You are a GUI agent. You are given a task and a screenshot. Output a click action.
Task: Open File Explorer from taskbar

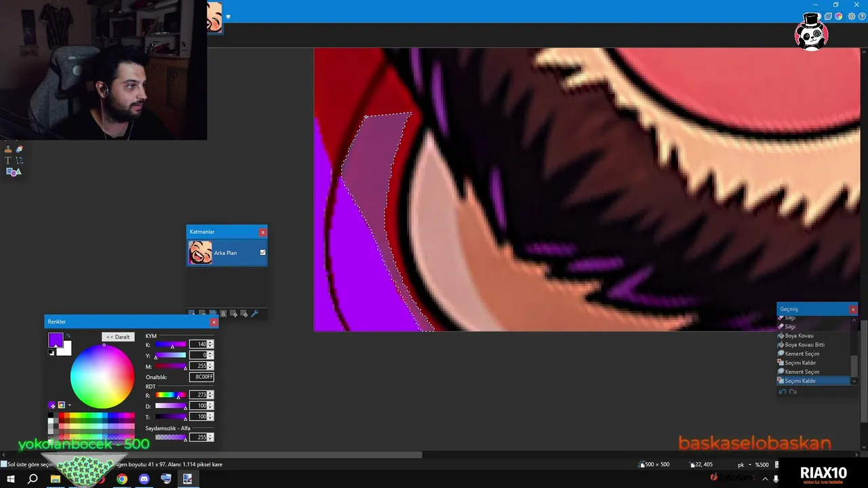[x=56, y=479]
